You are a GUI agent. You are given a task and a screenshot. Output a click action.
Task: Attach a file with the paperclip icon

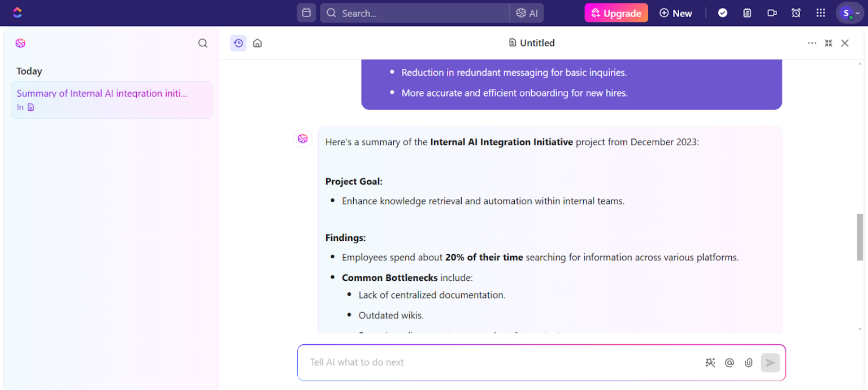click(749, 363)
